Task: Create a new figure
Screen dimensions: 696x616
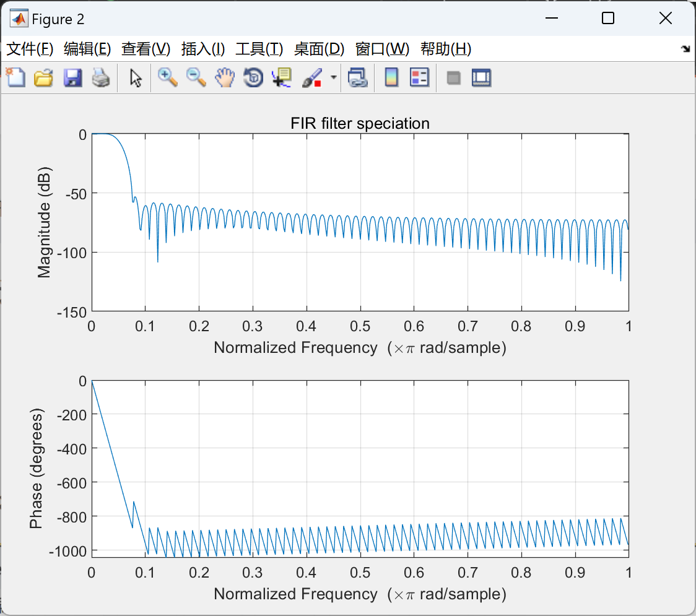Action: click(15, 77)
